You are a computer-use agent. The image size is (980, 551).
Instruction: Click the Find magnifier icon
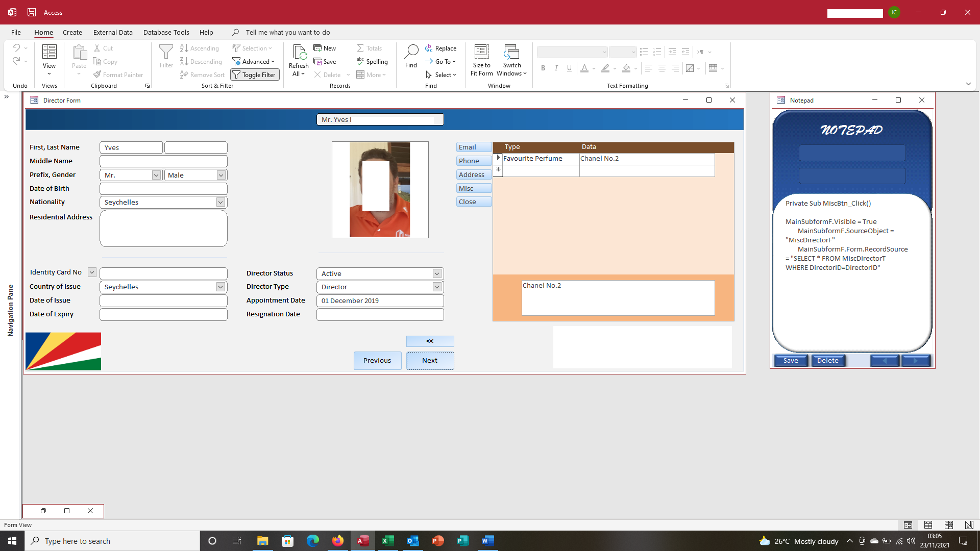[411, 52]
